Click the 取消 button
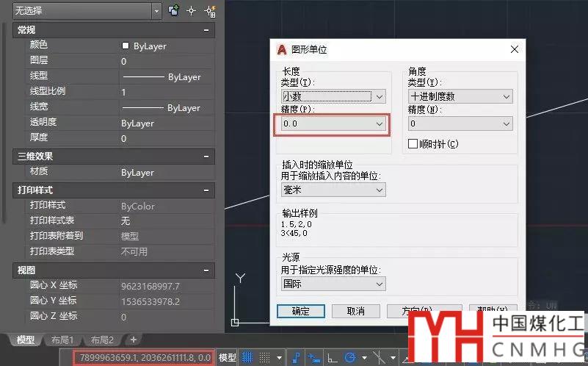Screen dimensions: 588x366 (355, 311)
